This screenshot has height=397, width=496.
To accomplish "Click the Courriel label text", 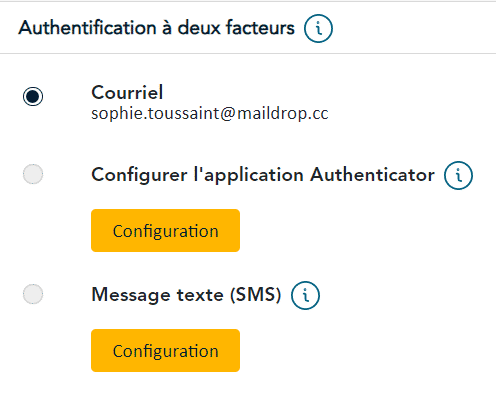I will tap(127, 92).
